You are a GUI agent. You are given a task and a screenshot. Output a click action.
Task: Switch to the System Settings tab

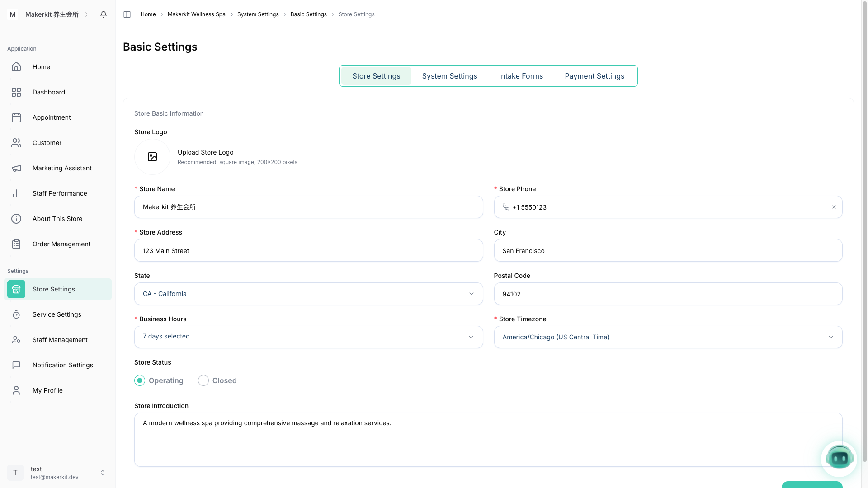pyautogui.click(x=449, y=76)
